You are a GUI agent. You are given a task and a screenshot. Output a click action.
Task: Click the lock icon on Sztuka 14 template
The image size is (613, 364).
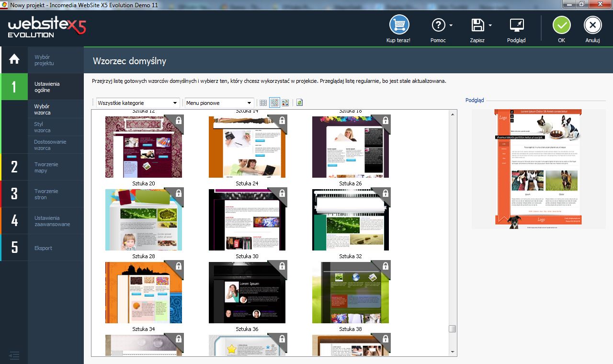(x=282, y=120)
